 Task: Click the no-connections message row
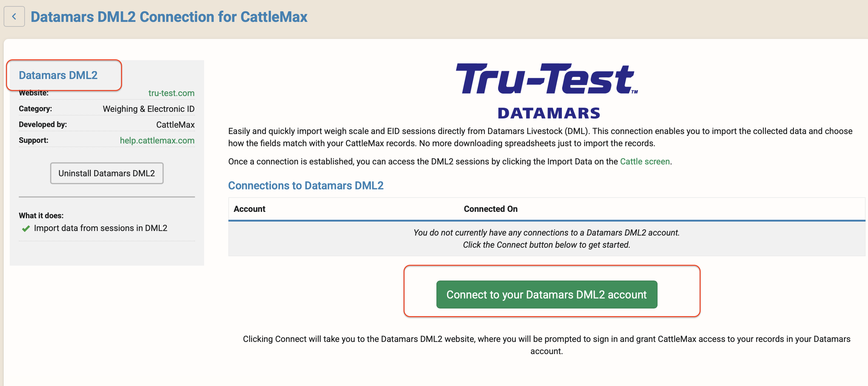tap(546, 239)
